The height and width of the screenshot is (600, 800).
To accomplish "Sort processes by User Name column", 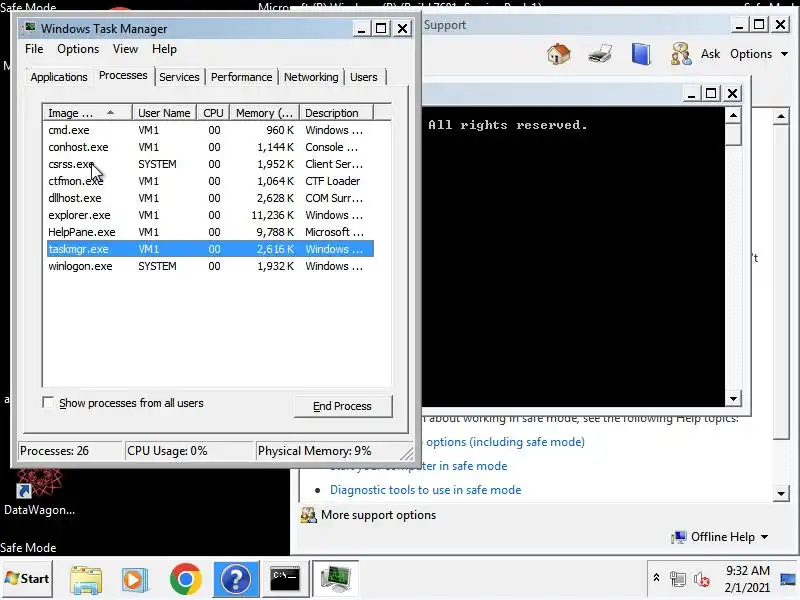I will [164, 113].
